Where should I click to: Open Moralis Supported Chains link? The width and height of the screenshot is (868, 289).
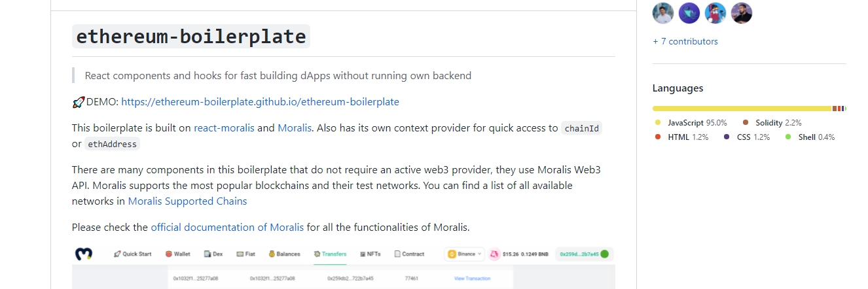pos(187,201)
